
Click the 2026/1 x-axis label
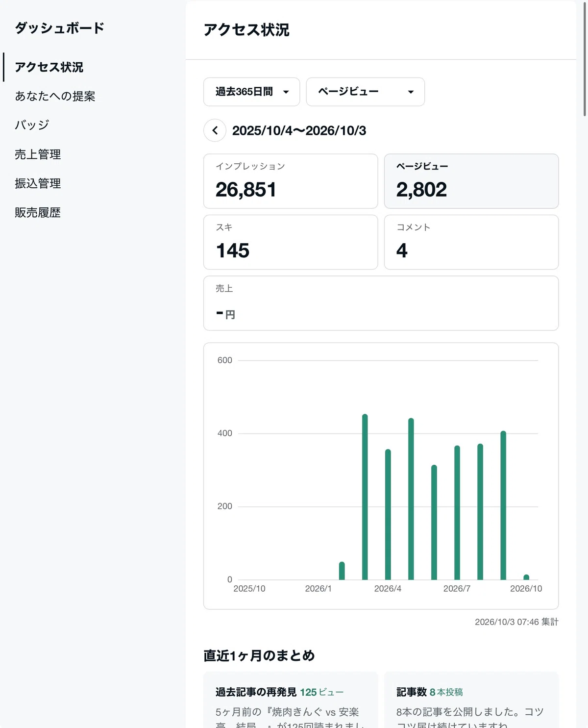coord(318,588)
